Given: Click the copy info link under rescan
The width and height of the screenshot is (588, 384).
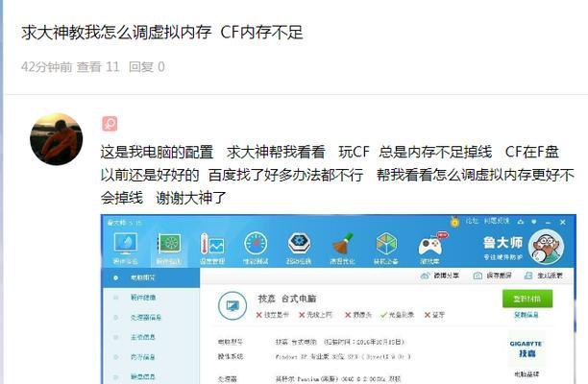Looking at the screenshot, I should pos(527,315).
